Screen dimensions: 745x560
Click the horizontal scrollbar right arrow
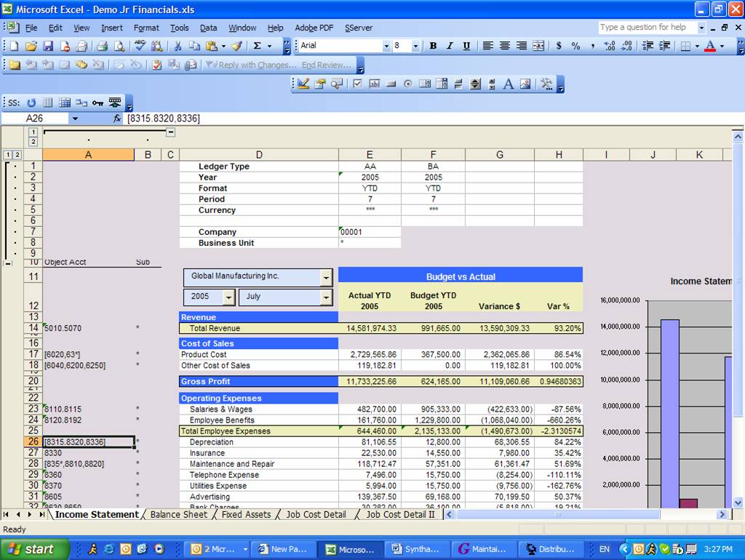click(722, 514)
